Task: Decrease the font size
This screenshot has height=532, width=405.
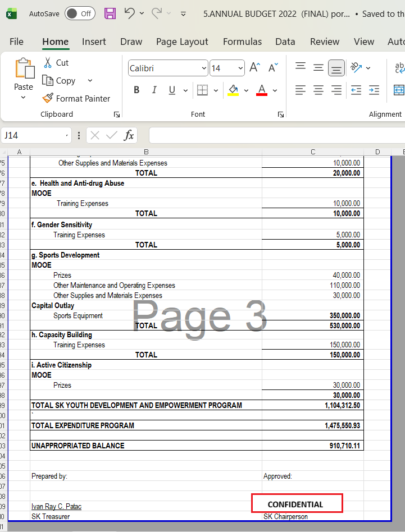Action: [x=274, y=67]
